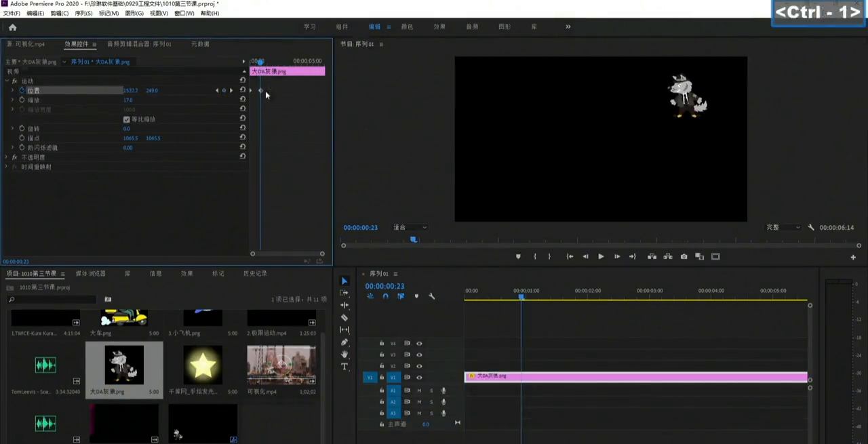The height and width of the screenshot is (444, 868).
Task: Select the Selection tool arrow in timeline toolbar
Action: 344,281
